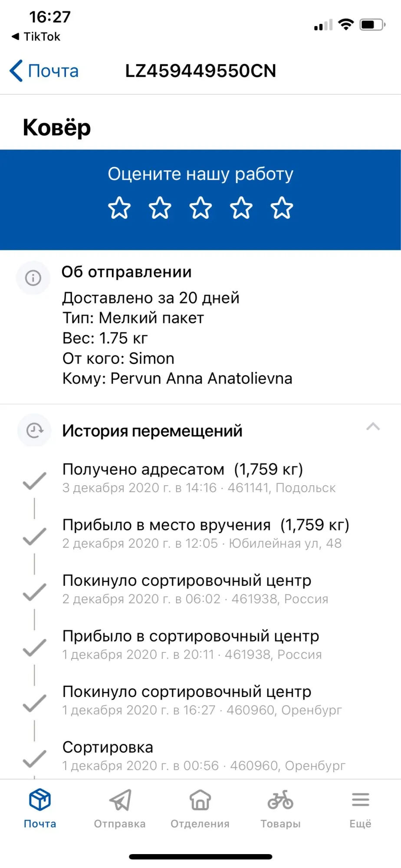Open the Отделения house tab
The image size is (401, 868).
pyautogui.click(x=200, y=799)
